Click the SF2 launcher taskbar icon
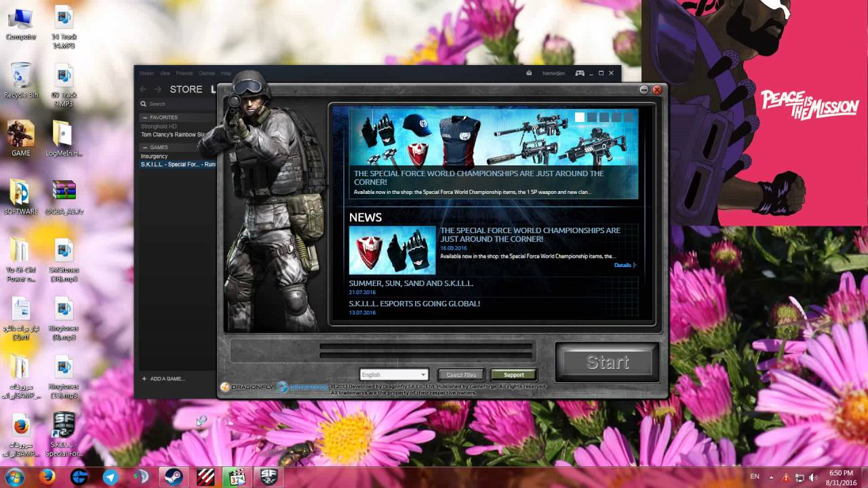The height and width of the screenshot is (488, 868). point(268,477)
